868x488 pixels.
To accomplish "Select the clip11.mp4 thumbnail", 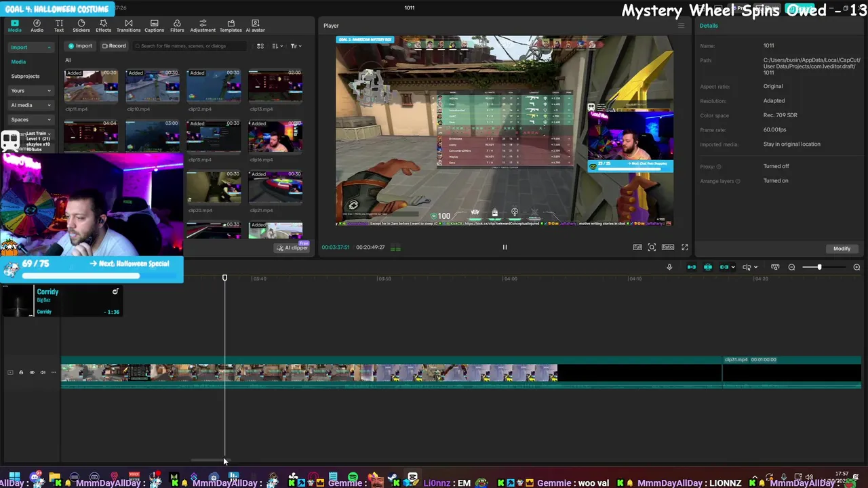I will point(91,86).
